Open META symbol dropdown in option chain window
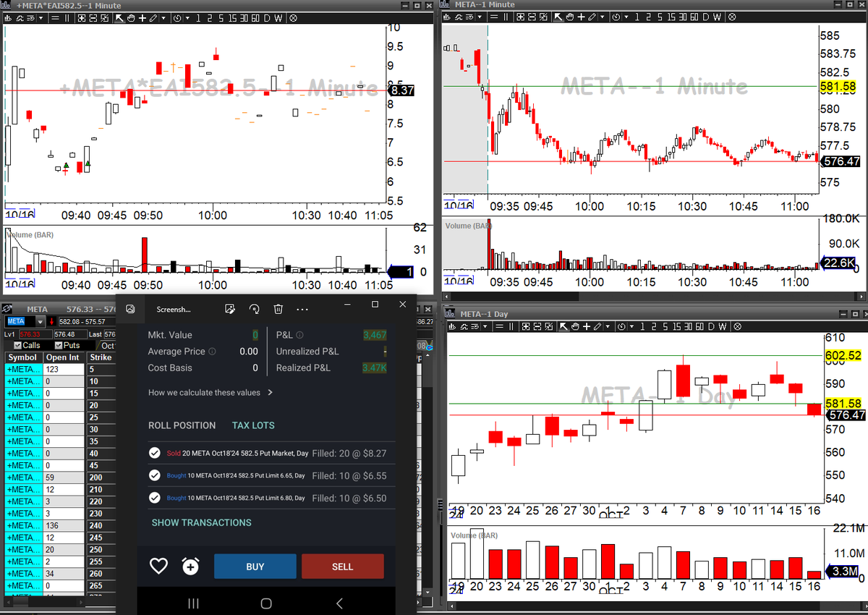Image resolution: width=868 pixels, height=615 pixels. (x=39, y=321)
